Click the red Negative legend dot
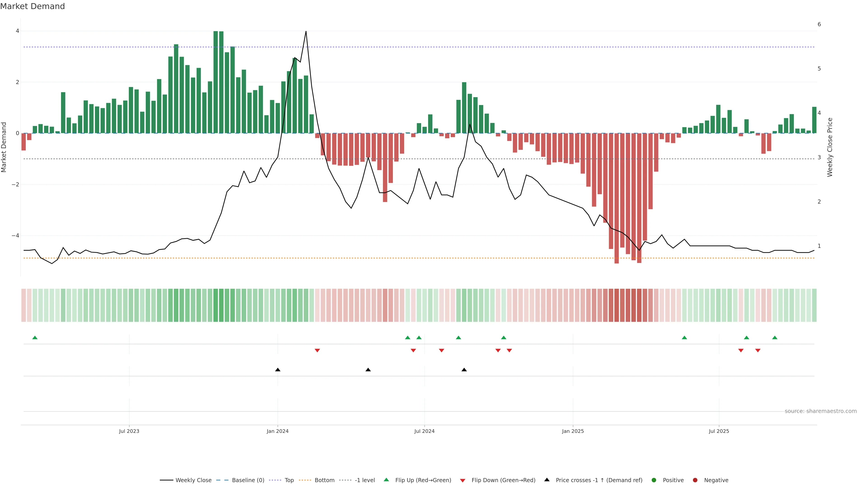 (695, 480)
